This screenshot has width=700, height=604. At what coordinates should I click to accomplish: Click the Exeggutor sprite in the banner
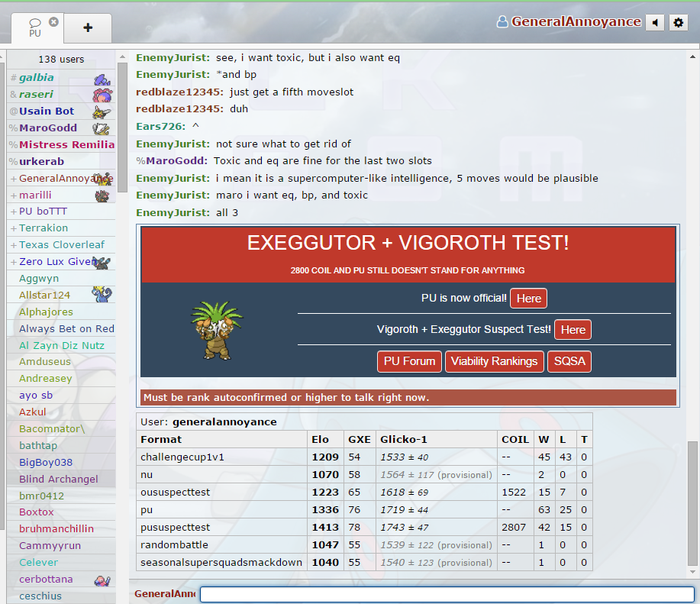click(217, 331)
